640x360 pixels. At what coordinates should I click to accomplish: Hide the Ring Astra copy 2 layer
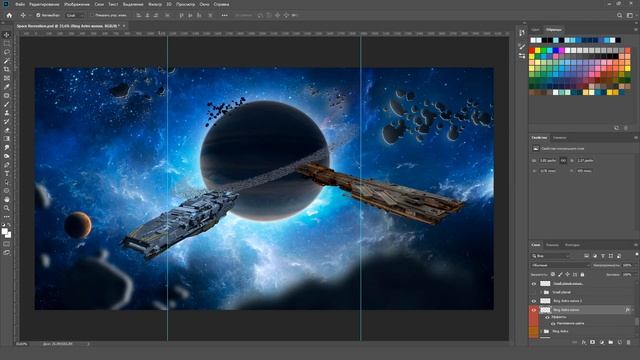tap(533, 301)
